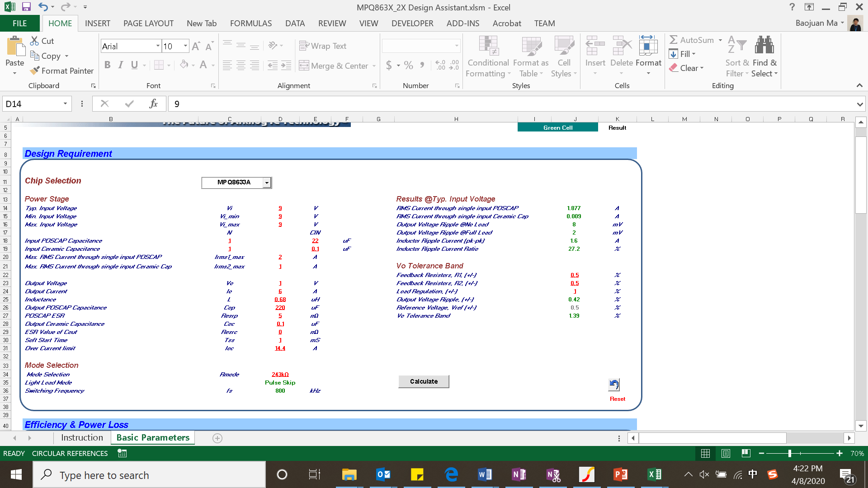Open Conditional Formatting options
The image size is (868, 488).
point(488,56)
